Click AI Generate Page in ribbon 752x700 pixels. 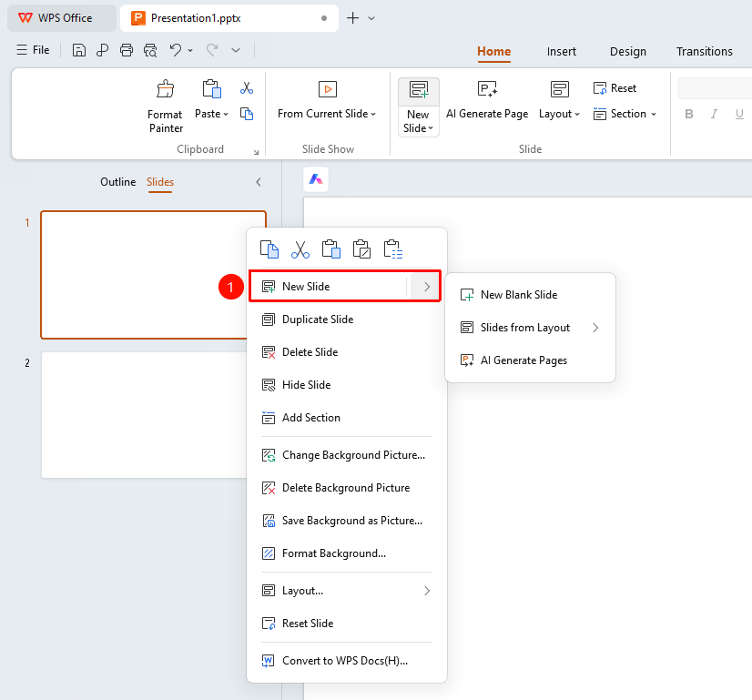[x=487, y=100]
